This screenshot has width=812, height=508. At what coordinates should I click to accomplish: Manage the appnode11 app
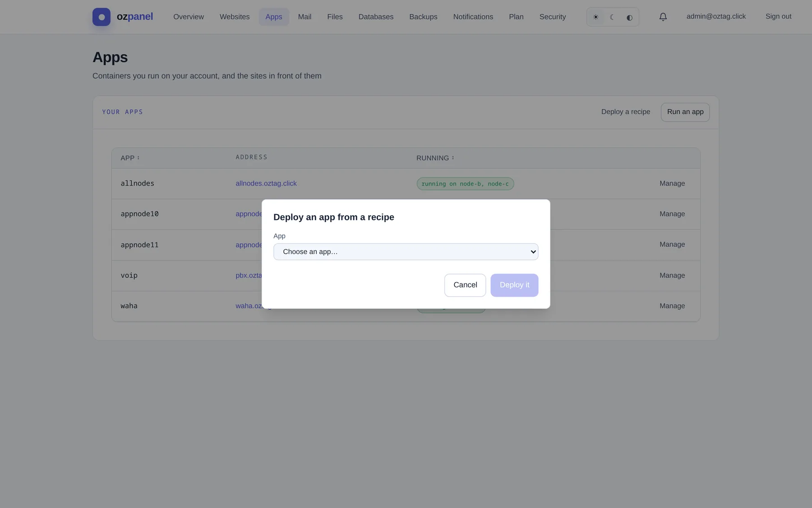click(672, 244)
